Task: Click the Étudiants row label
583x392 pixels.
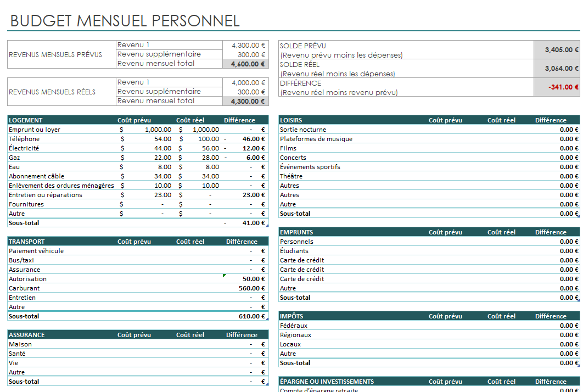Action: (294, 251)
